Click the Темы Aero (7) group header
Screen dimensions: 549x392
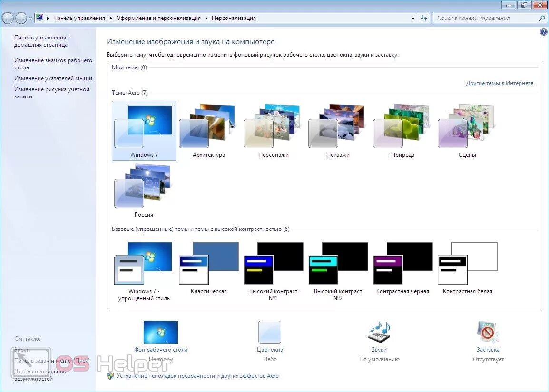tap(130, 93)
